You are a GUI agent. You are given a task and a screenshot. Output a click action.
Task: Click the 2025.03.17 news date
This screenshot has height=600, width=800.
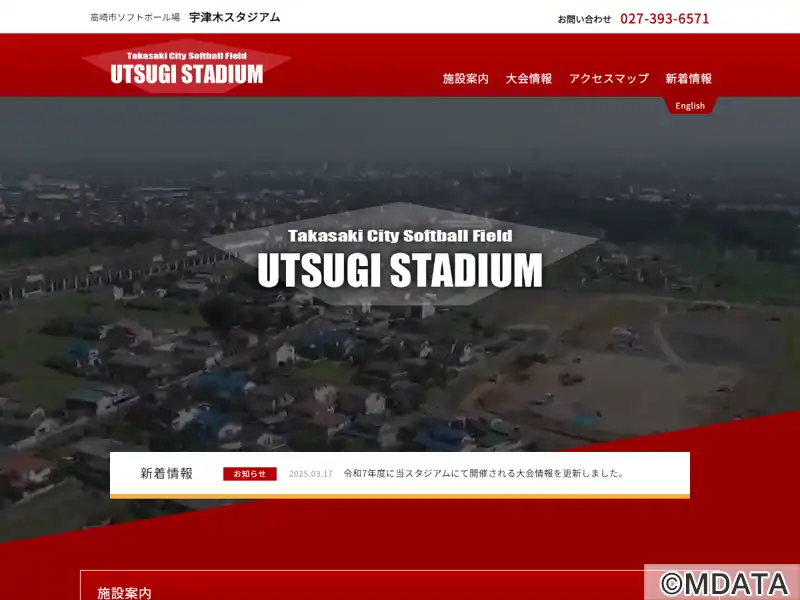(310, 474)
